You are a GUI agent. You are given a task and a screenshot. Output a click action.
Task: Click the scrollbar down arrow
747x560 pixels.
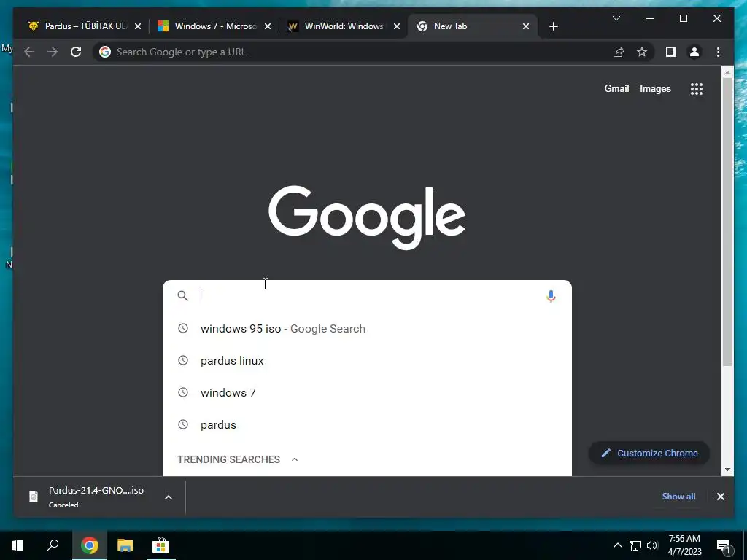click(727, 469)
